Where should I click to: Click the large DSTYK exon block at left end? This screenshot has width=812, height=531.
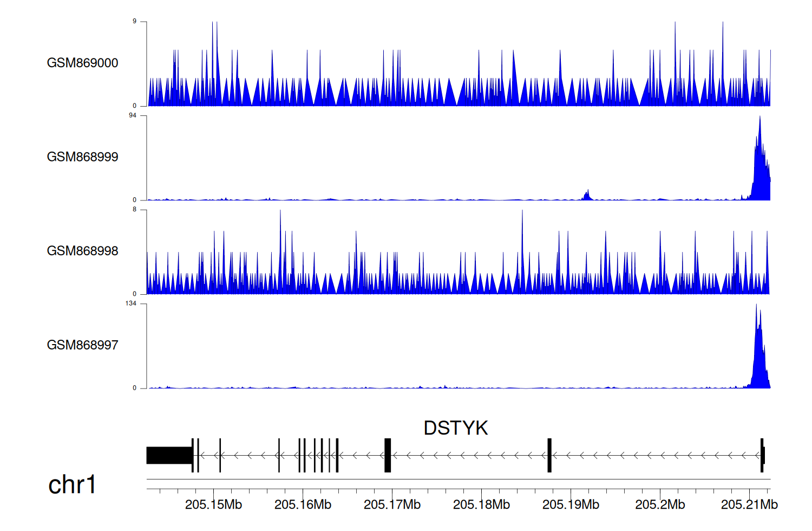169,455
